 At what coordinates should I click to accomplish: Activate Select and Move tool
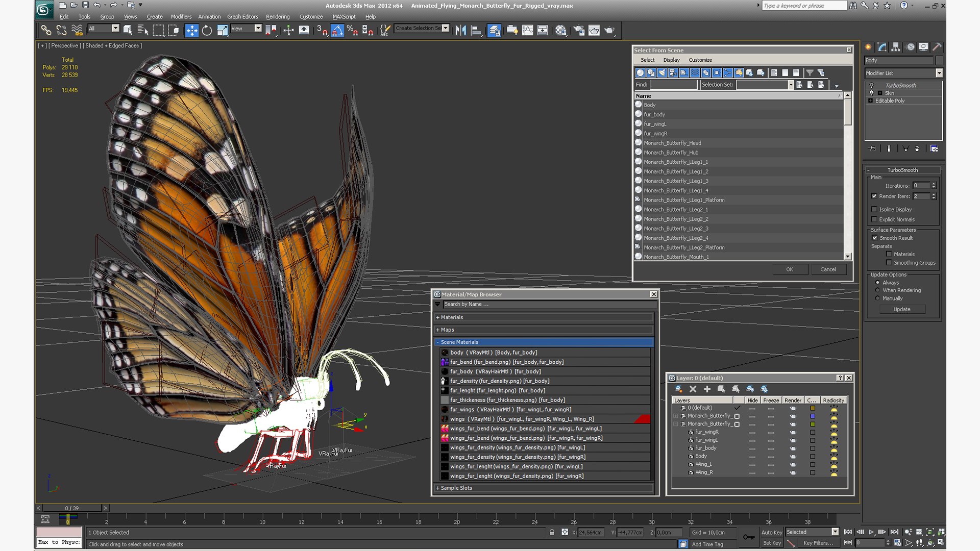[x=191, y=31]
